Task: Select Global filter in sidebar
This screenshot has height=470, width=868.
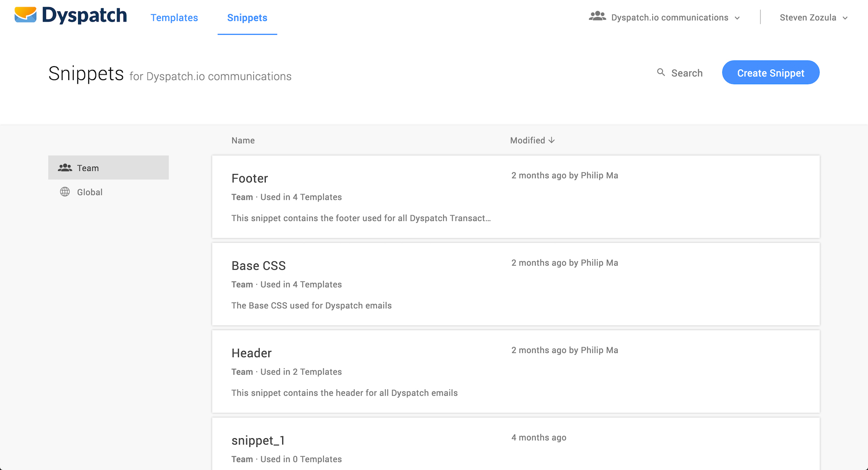Action: click(108, 192)
